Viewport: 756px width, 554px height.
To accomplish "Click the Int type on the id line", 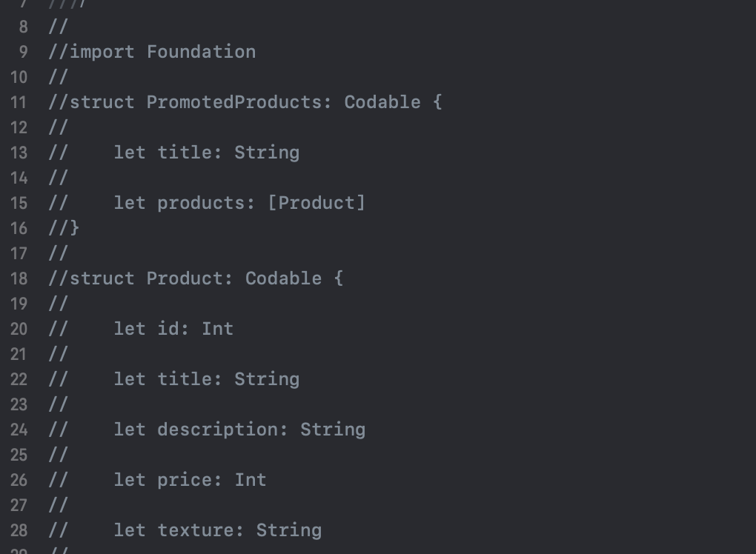I will tap(218, 329).
